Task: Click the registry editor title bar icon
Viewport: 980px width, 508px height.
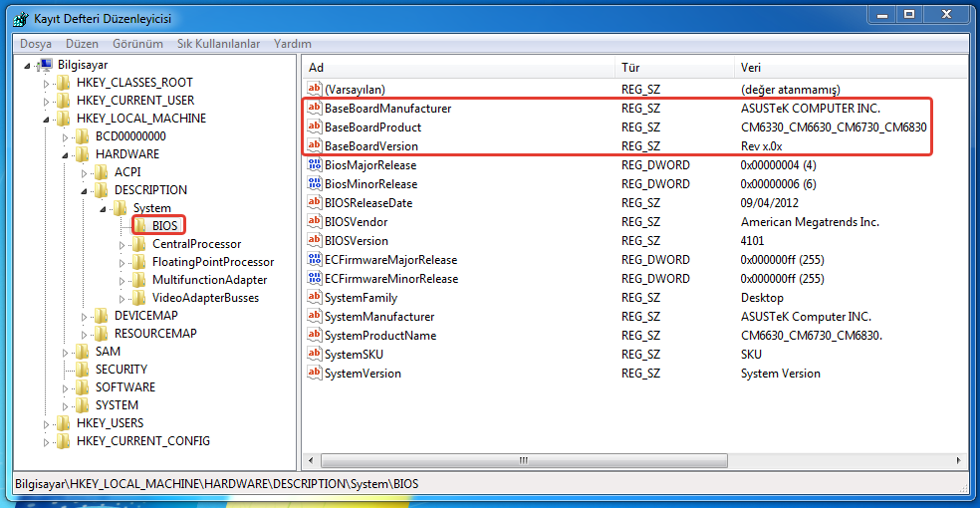Action: [19, 18]
